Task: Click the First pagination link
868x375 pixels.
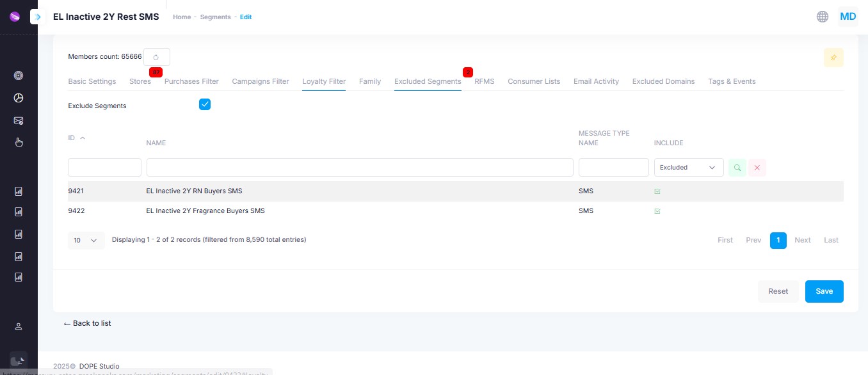Action: pos(725,240)
